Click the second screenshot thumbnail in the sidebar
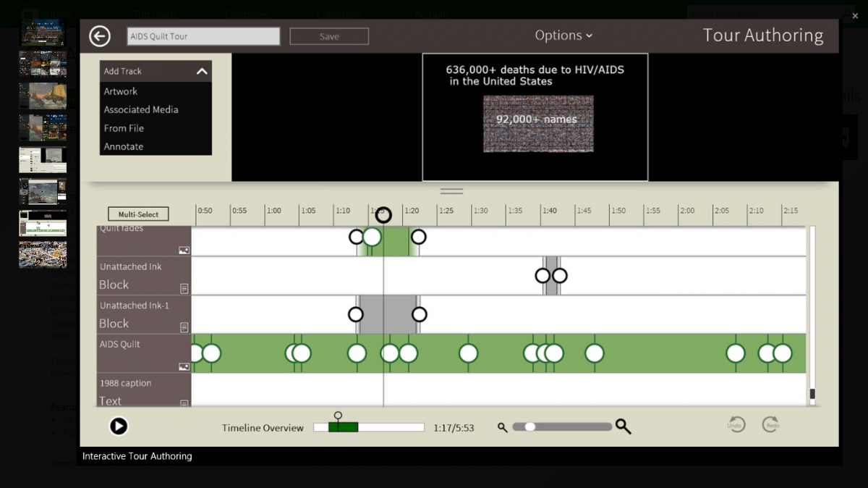 43,64
